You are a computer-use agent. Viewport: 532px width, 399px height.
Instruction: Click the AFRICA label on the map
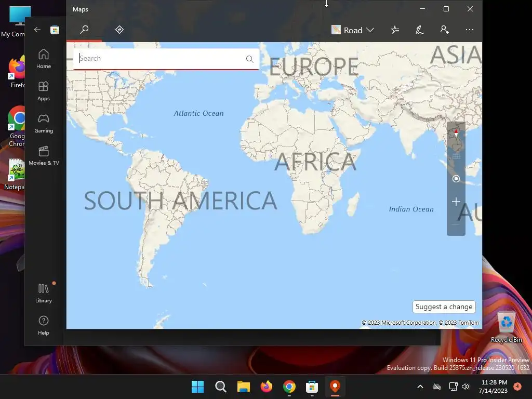coord(315,162)
